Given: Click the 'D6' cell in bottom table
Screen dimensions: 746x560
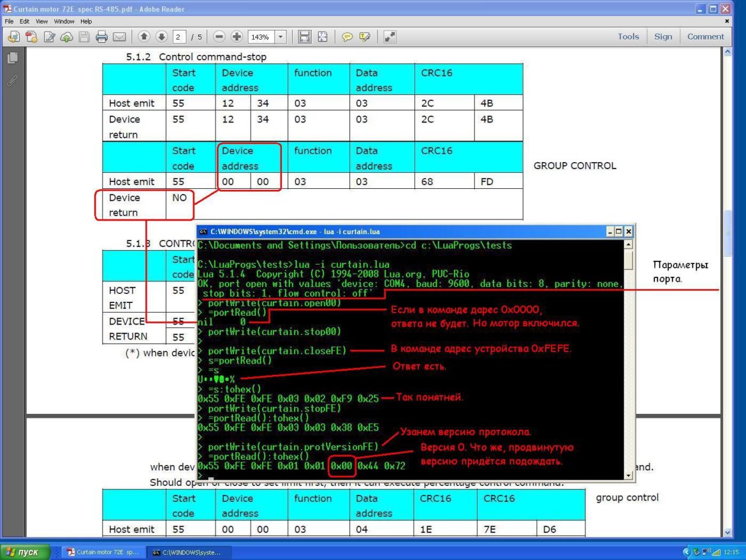Looking at the screenshot, I should pos(561,529).
